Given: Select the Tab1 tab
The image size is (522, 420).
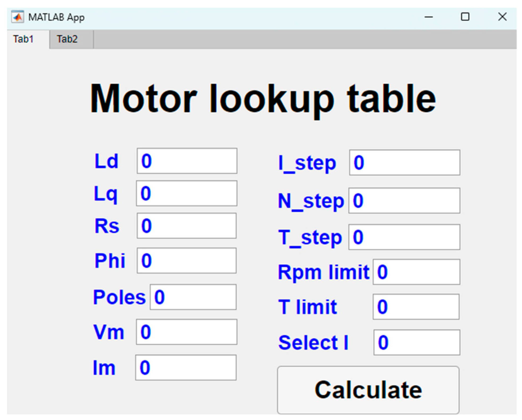Looking at the screenshot, I should 23,39.
